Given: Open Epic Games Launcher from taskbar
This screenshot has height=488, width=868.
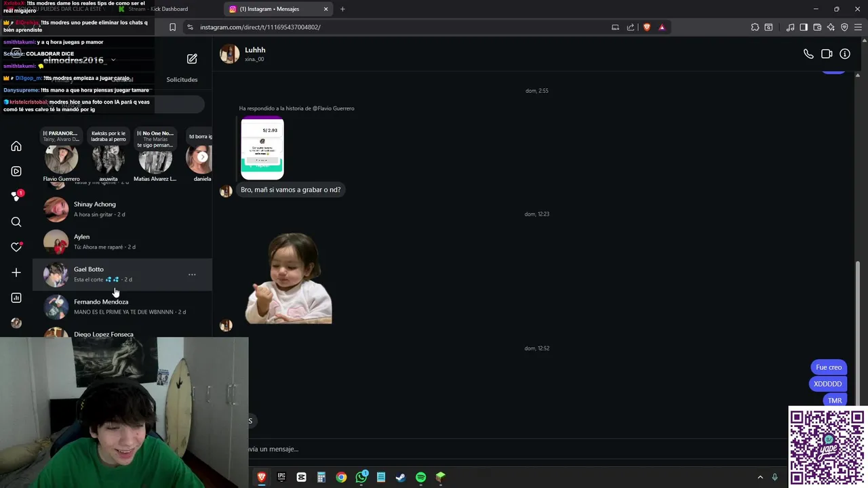Looking at the screenshot, I should pyautogui.click(x=281, y=477).
